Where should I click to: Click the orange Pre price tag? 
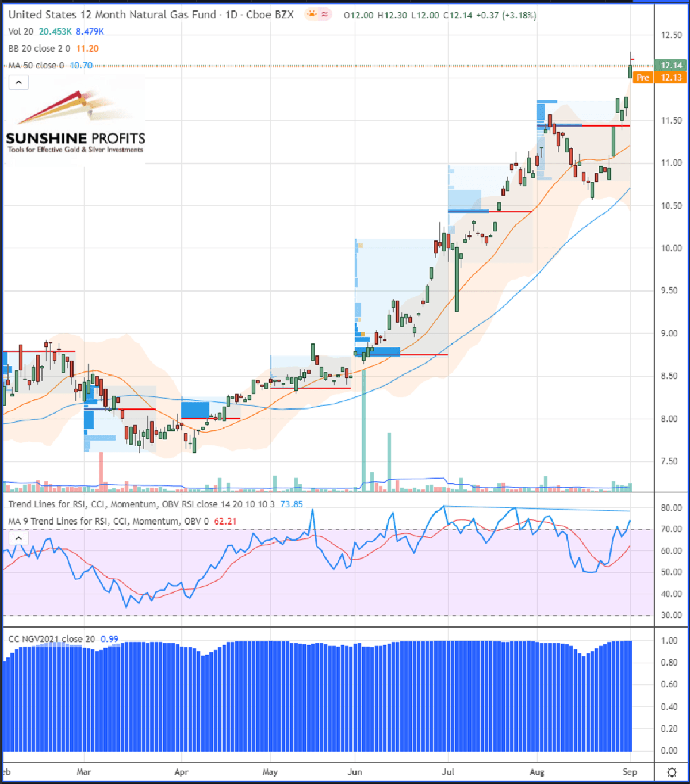[642, 78]
